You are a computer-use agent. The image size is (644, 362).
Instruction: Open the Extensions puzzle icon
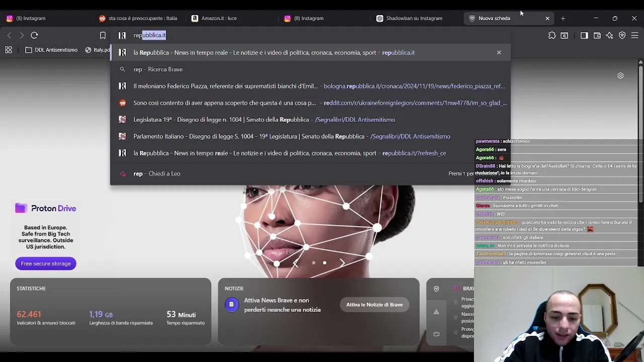(552, 35)
